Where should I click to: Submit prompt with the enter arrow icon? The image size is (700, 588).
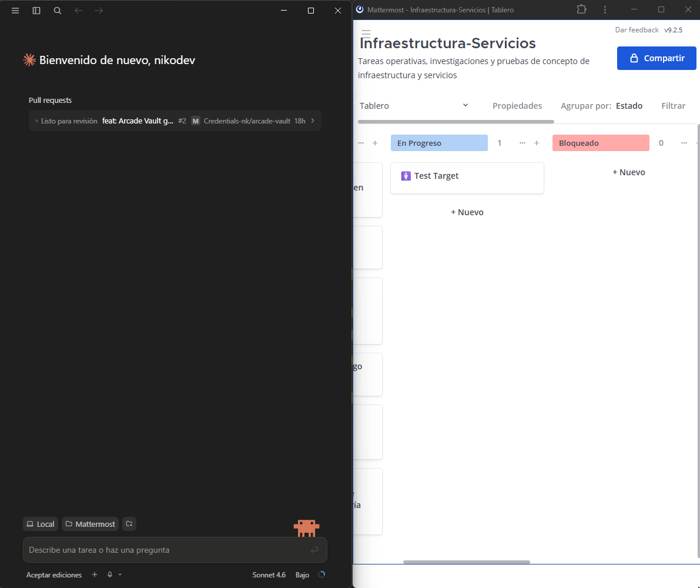(x=314, y=550)
